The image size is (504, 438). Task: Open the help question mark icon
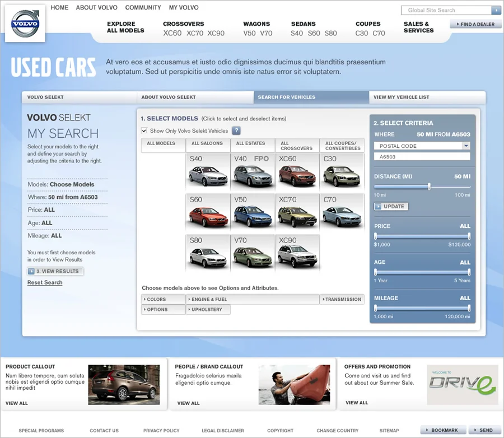pos(236,131)
